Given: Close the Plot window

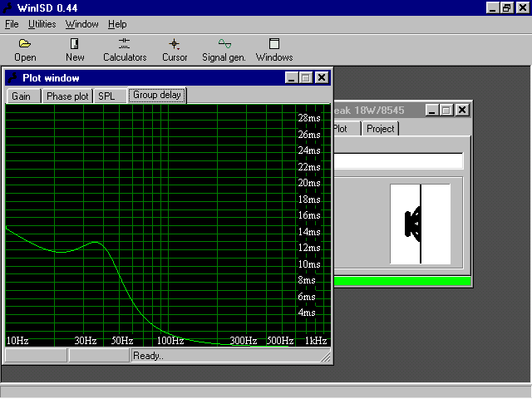Looking at the screenshot, I should click(x=322, y=77).
